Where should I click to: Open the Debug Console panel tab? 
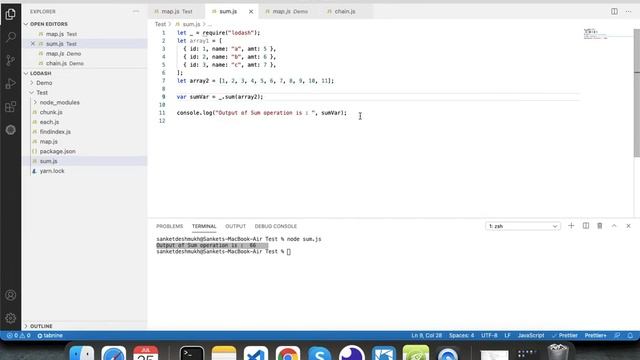click(x=276, y=226)
